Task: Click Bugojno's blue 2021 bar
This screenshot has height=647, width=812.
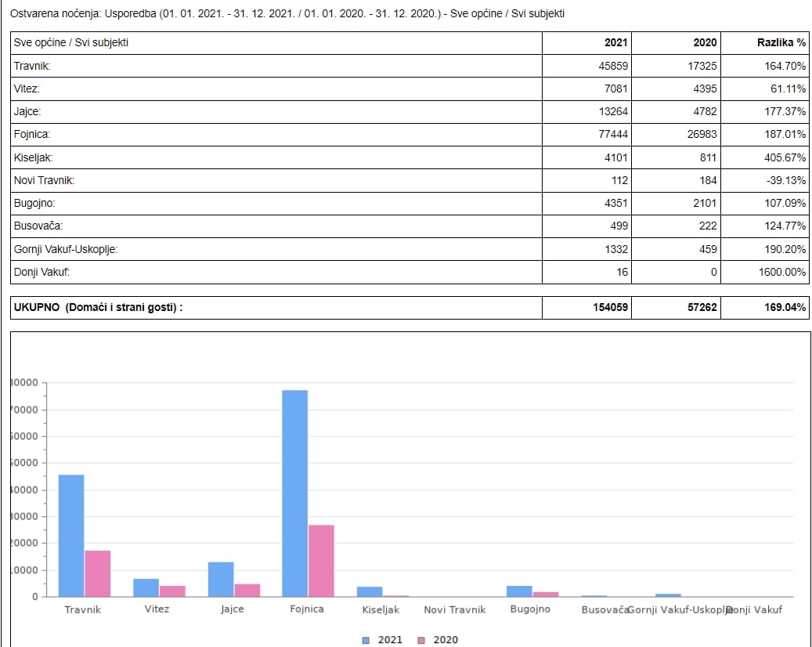Action: tap(519, 591)
